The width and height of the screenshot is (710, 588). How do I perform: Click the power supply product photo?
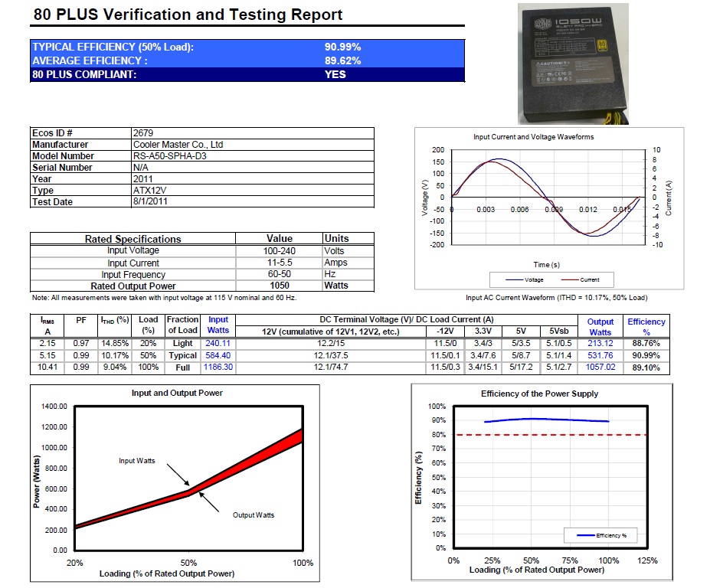click(x=572, y=62)
